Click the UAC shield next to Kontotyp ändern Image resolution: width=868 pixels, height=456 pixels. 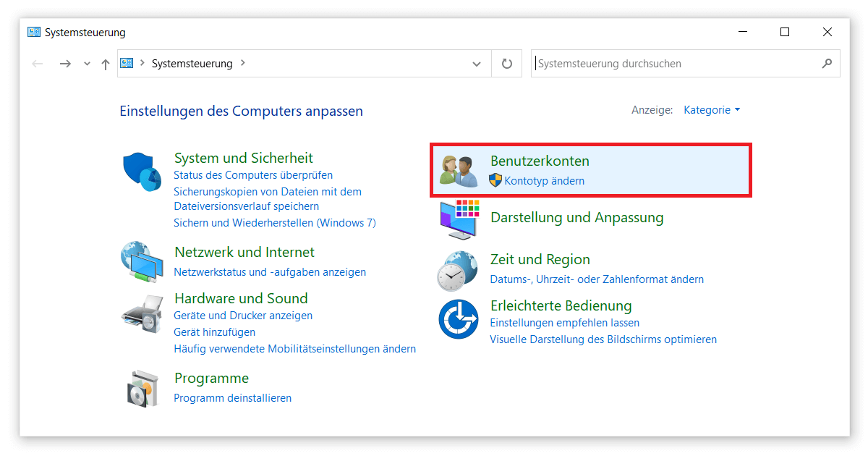pos(495,181)
